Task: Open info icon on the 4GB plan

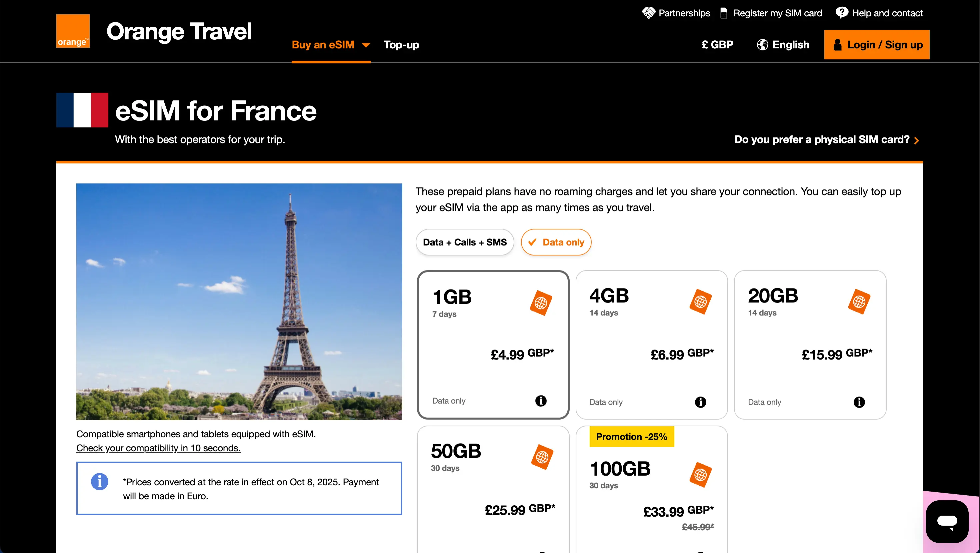Action: pos(701,402)
